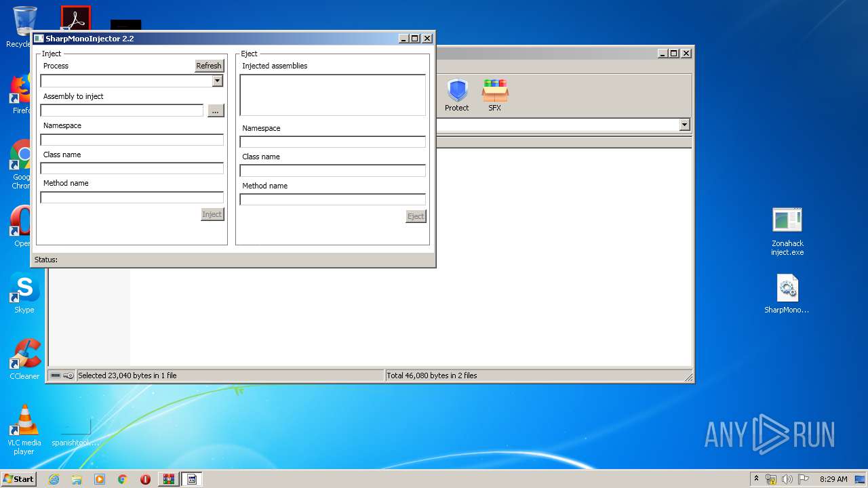
Task: Select Zonahack inject.exe desktop icon
Action: 787,232
